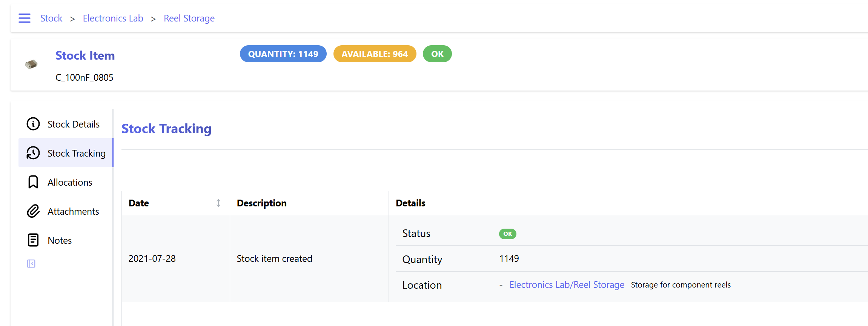Open the hamburger navigation menu
Viewport: 868px width, 326px height.
pyautogui.click(x=25, y=18)
